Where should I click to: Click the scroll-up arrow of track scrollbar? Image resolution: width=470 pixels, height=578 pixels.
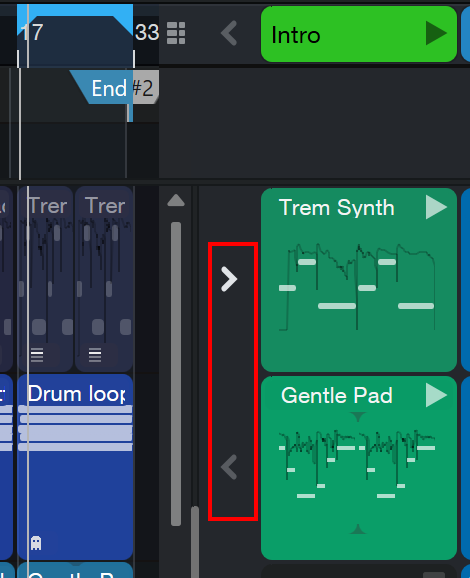176,200
